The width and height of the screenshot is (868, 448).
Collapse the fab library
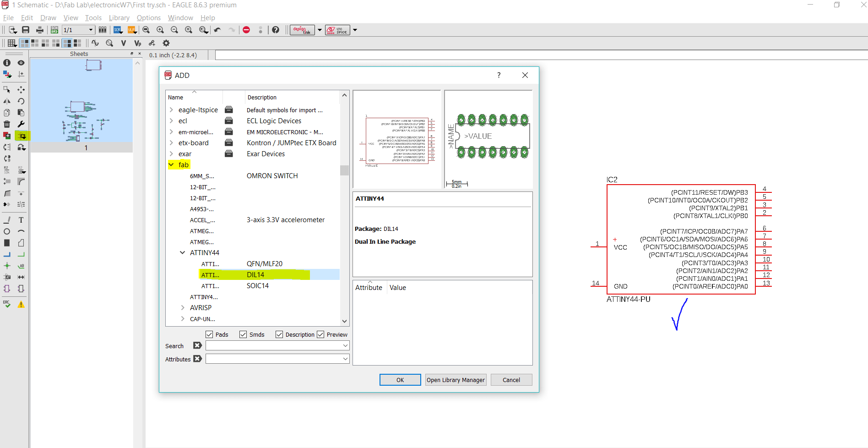point(171,164)
